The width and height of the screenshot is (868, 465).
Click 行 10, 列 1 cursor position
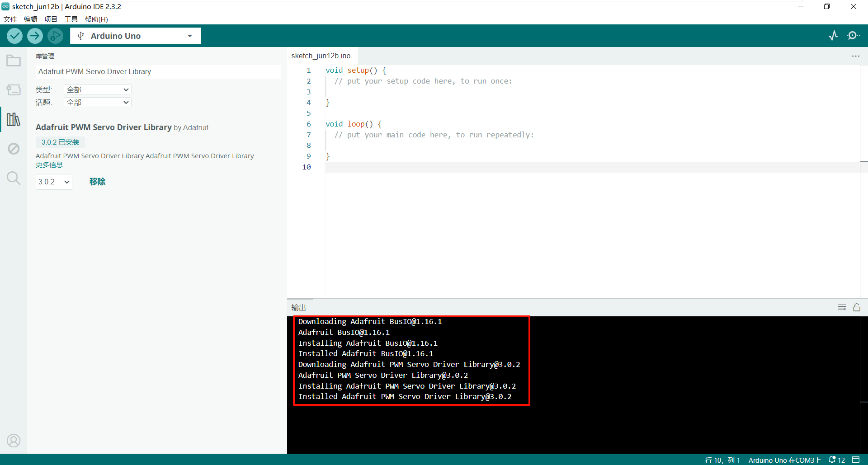click(722, 460)
